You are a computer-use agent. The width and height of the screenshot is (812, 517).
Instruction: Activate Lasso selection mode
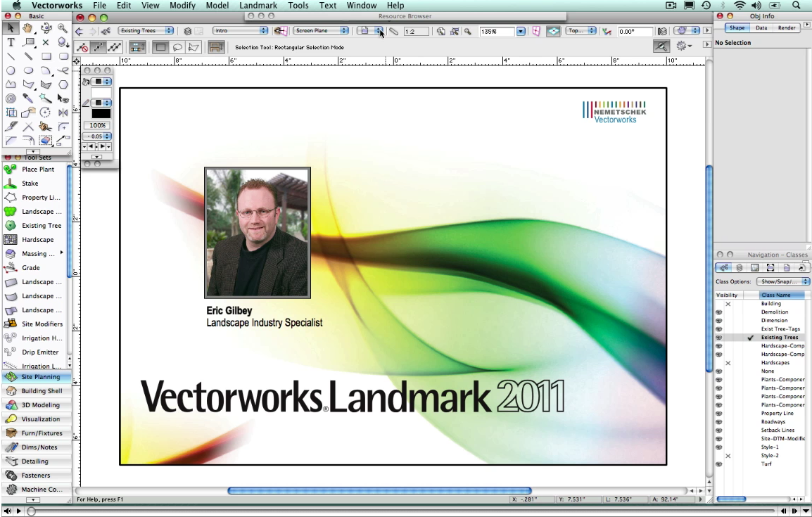coord(177,47)
